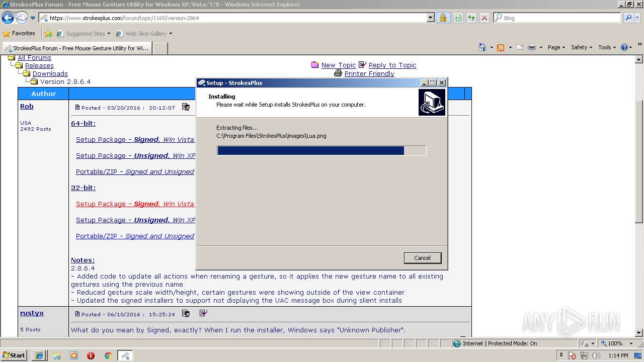The image size is (644, 362).
Task: Click the Favorites star button
Action: [x=19, y=34]
